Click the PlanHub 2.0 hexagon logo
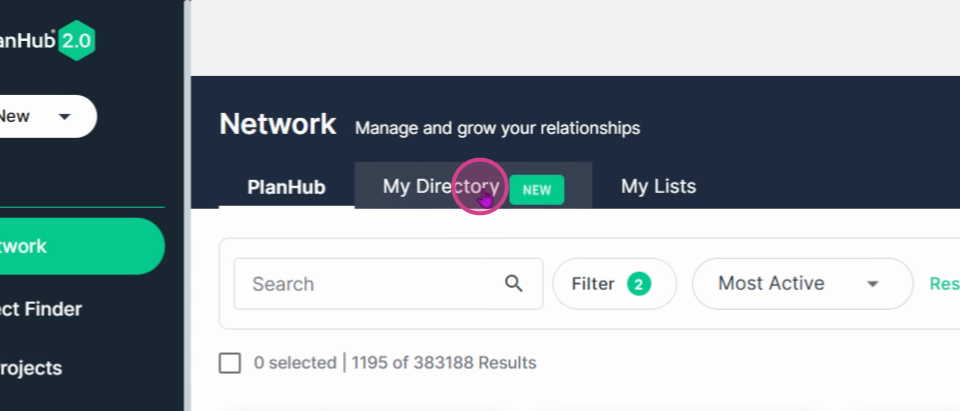Screen dimensions: 960x411 click(77, 40)
